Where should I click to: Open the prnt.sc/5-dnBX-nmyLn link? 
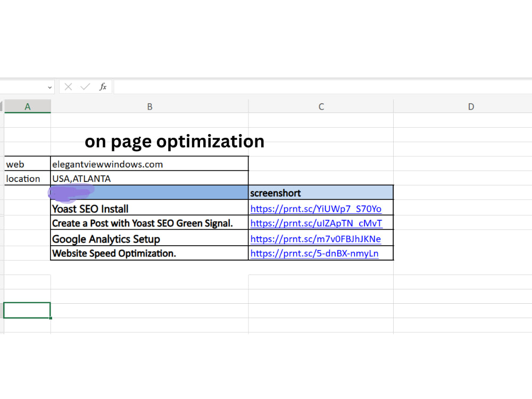(314, 253)
